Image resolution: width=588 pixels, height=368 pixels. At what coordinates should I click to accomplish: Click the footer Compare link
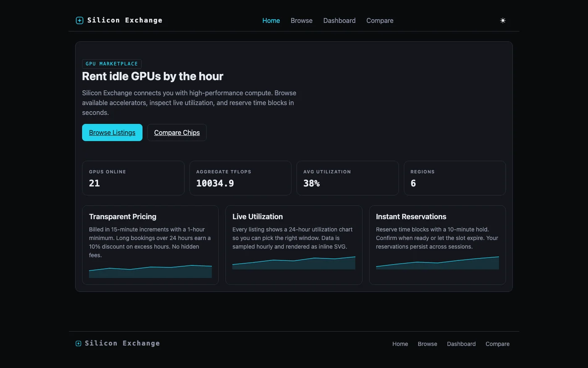(497, 344)
